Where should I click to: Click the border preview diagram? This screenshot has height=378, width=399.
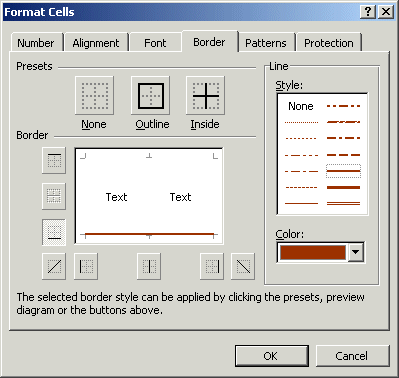click(x=149, y=196)
